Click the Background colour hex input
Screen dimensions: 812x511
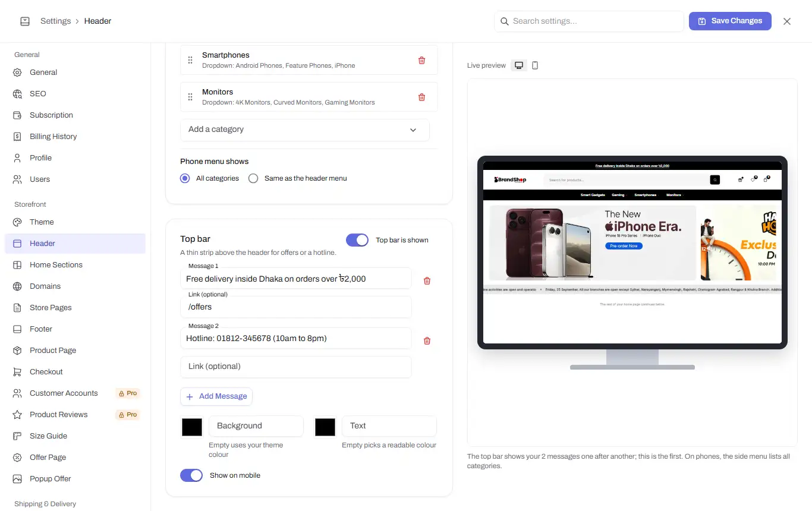[x=256, y=426]
